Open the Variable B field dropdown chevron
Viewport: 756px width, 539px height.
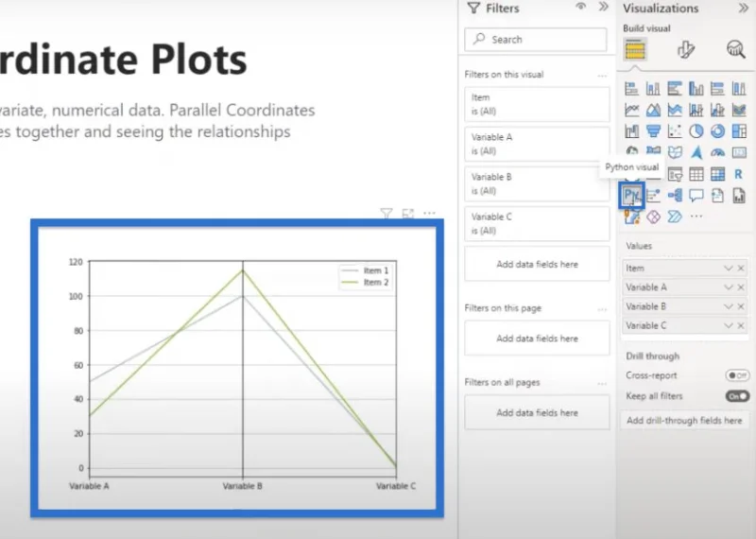click(x=728, y=307)
